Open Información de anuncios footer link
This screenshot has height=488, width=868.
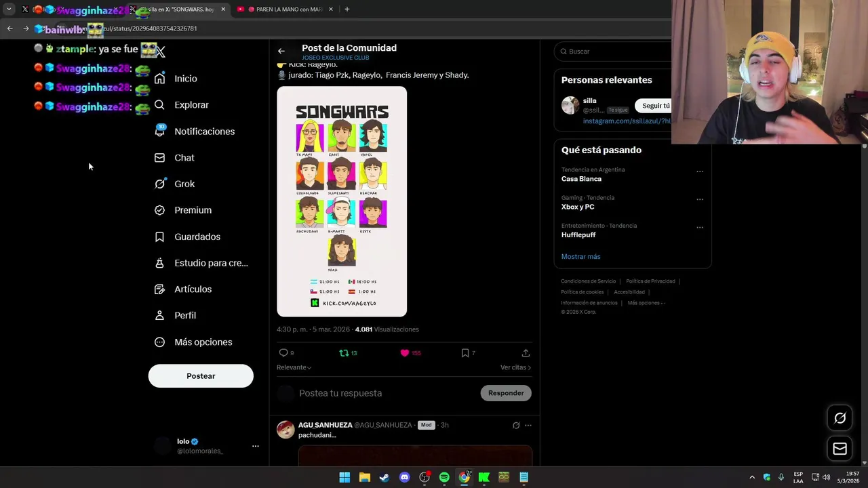[589, 303]
